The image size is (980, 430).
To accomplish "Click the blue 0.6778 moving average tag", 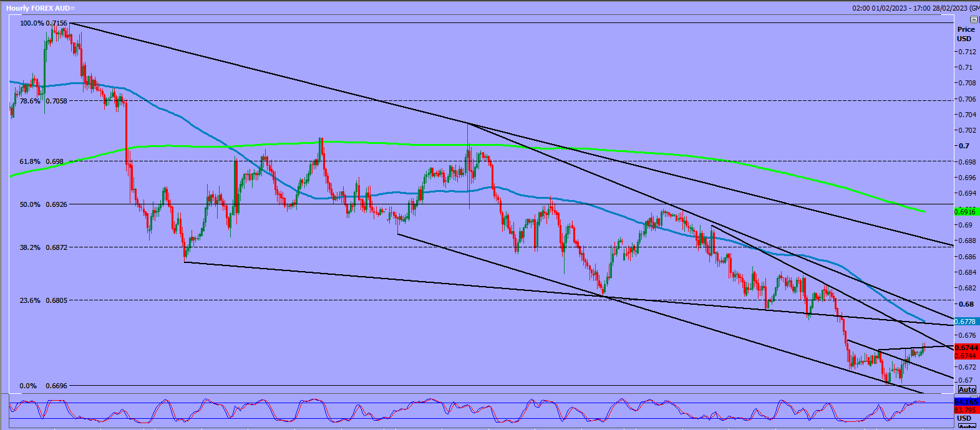I will click(x=966, y=322).
